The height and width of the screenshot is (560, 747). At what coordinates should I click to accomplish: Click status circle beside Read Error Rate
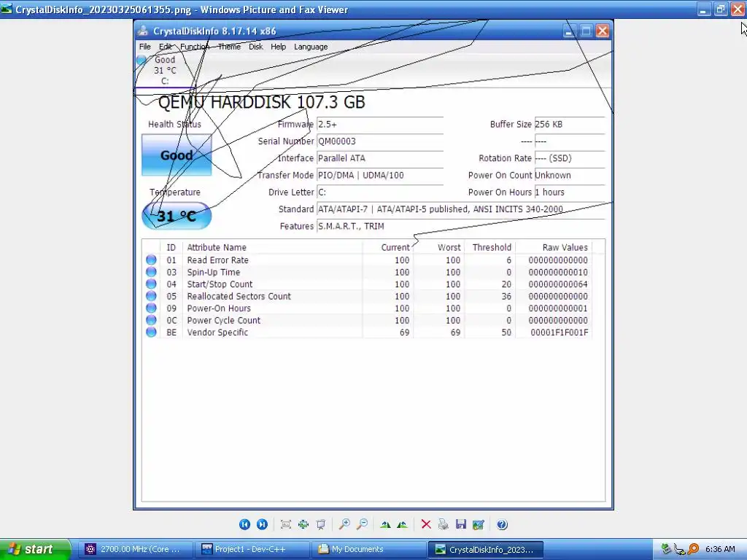click(x=151, y=260)
